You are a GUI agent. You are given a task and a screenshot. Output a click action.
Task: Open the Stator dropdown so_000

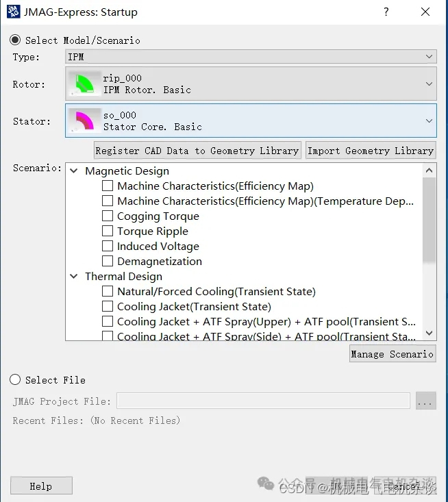point(251,121)
